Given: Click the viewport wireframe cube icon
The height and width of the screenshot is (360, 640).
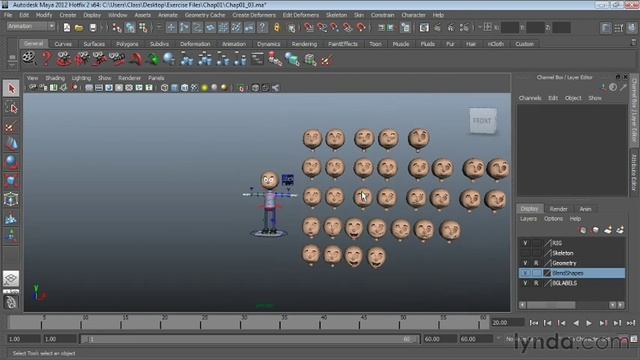Looking at the screenshot, I should [164, 88].
